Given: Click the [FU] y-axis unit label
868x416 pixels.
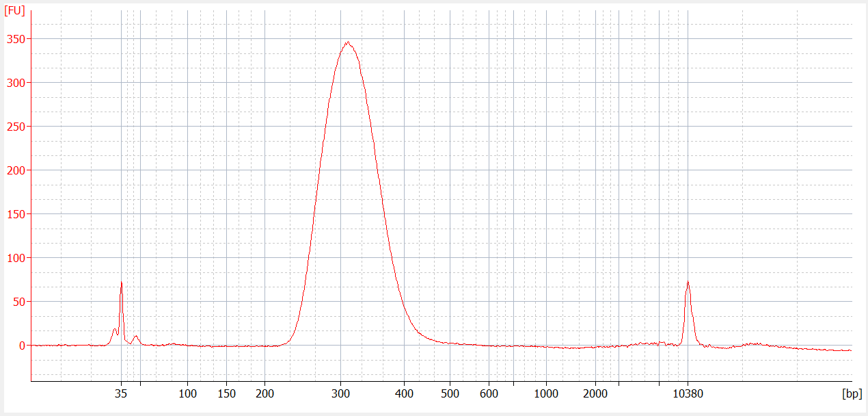Looking at the screenshot, I should tap(15, 11).
